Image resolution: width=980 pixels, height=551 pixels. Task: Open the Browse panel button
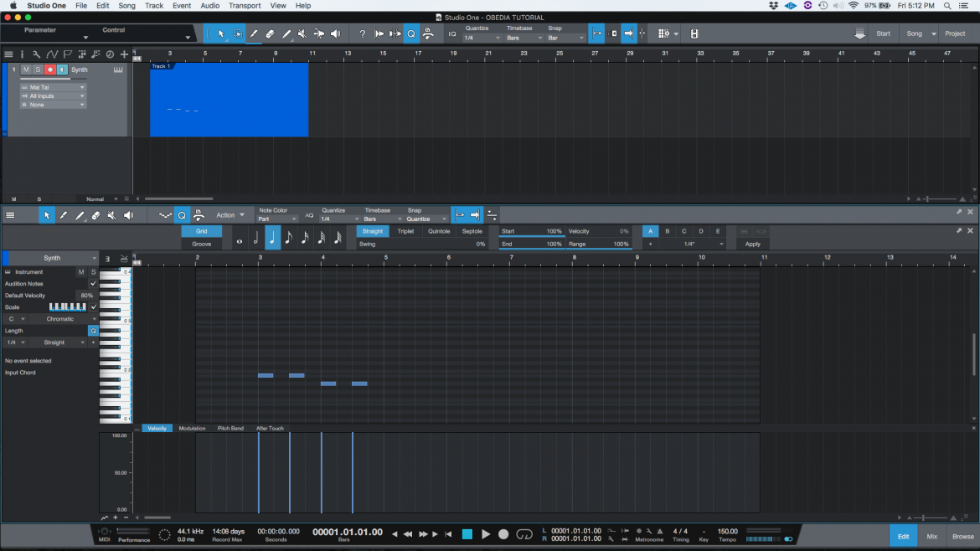tap(962, 537)
